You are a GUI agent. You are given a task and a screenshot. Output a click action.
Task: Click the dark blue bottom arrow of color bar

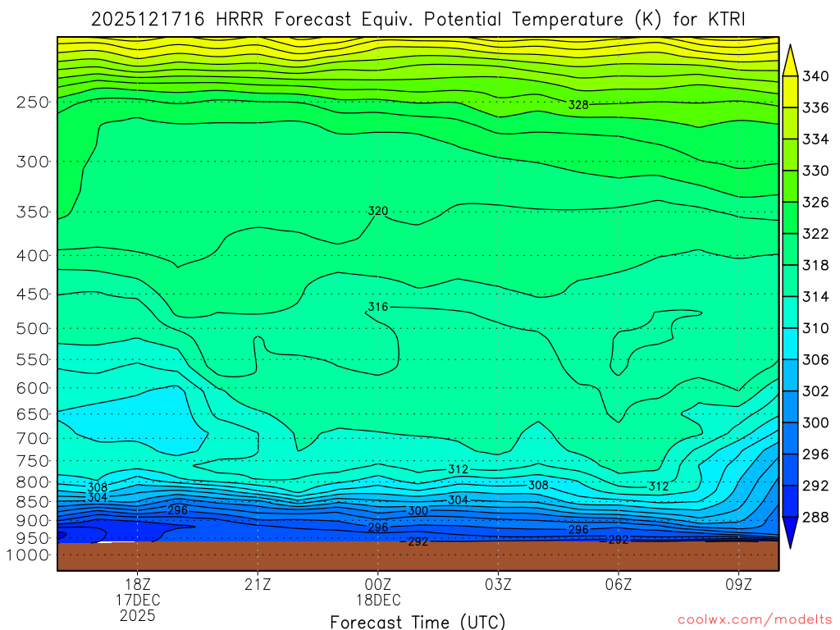pyautogui.click(x=791, y=532)
